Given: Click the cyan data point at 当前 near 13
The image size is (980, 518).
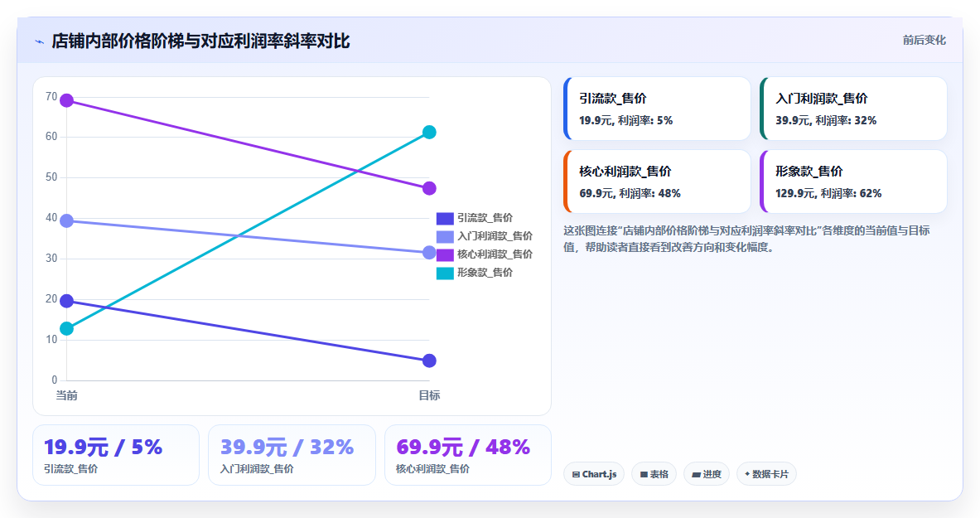Looking at the screenshot, I should [67, 328].
